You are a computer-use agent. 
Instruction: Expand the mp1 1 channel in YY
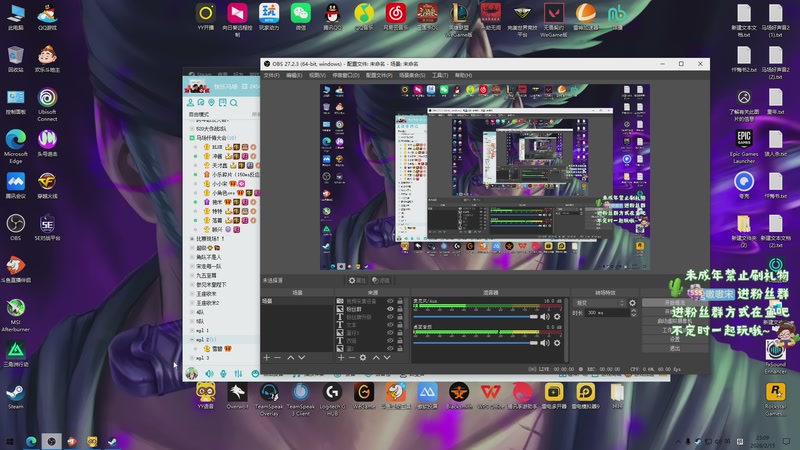(192, 331)
